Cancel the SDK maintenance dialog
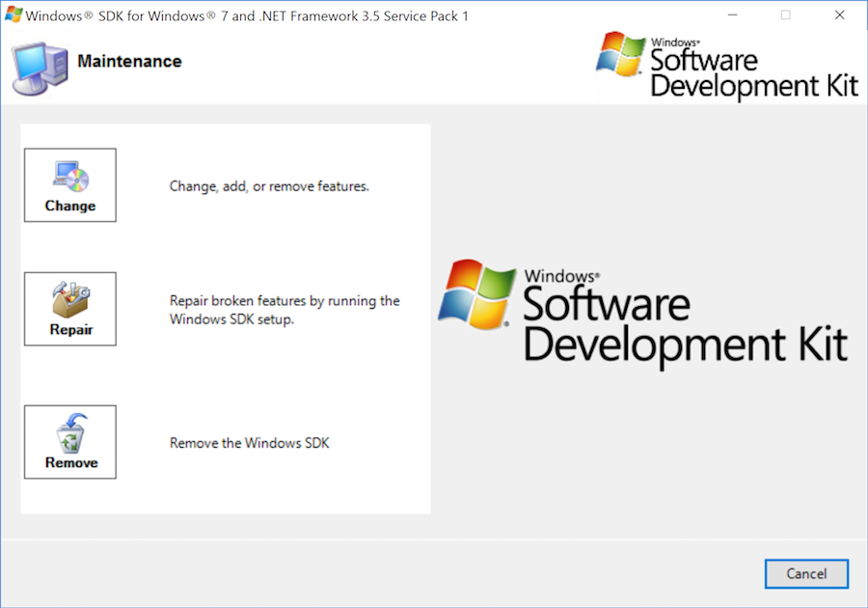 [x=806, y=573]
